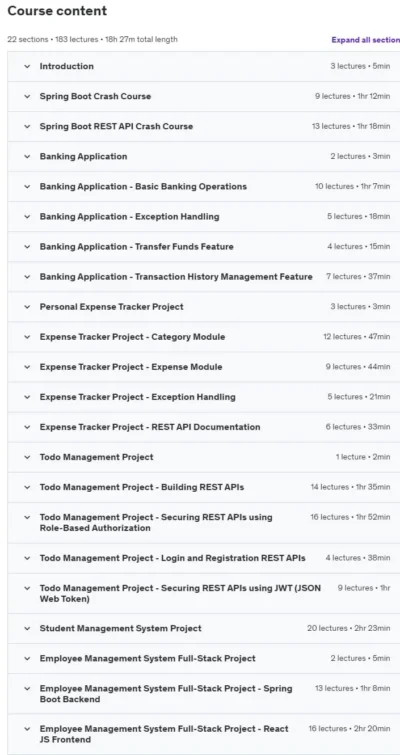Screen dimensions: 400x755
Task: Select the Expense Tracker Exception Handling title
Action: (x=138, y=397)
